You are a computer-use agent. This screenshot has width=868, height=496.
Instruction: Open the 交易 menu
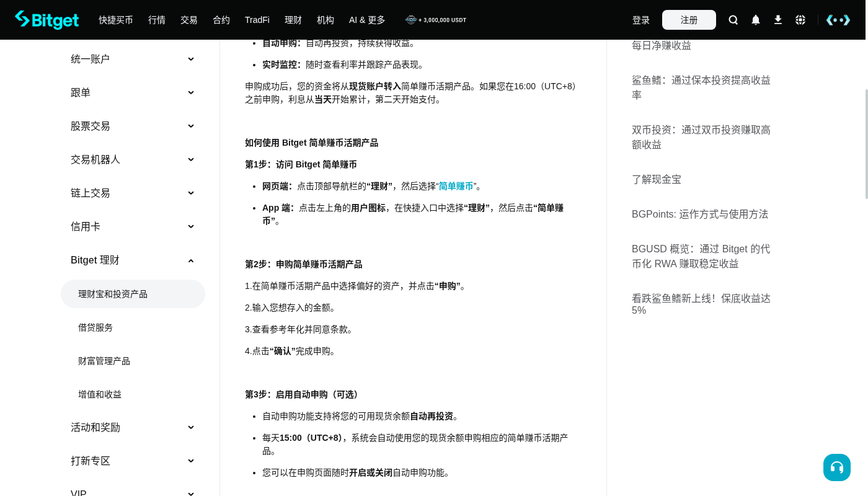[x=189, y=20]
